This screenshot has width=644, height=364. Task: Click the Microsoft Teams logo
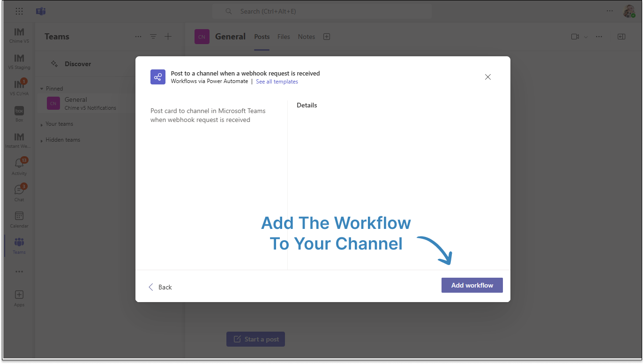41,11
